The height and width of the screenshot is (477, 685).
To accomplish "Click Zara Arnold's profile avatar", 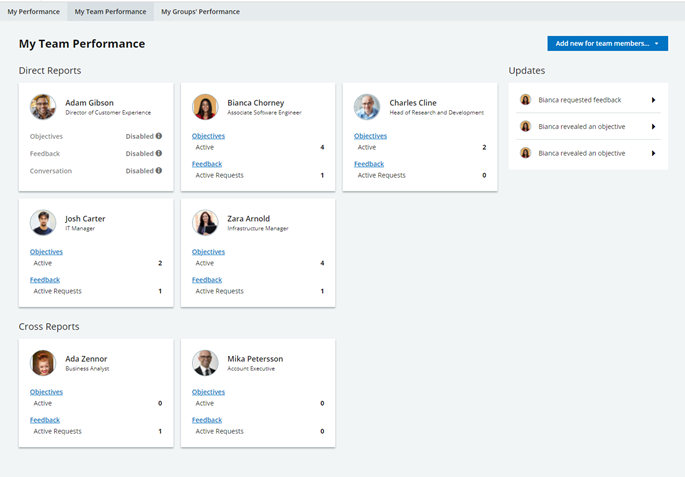I will (205, 223).
